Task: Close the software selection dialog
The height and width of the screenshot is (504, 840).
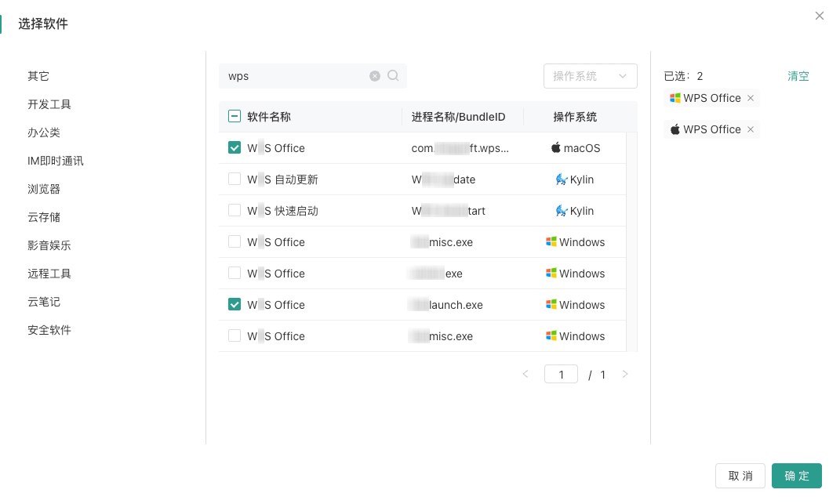Action: coord(820,16)
